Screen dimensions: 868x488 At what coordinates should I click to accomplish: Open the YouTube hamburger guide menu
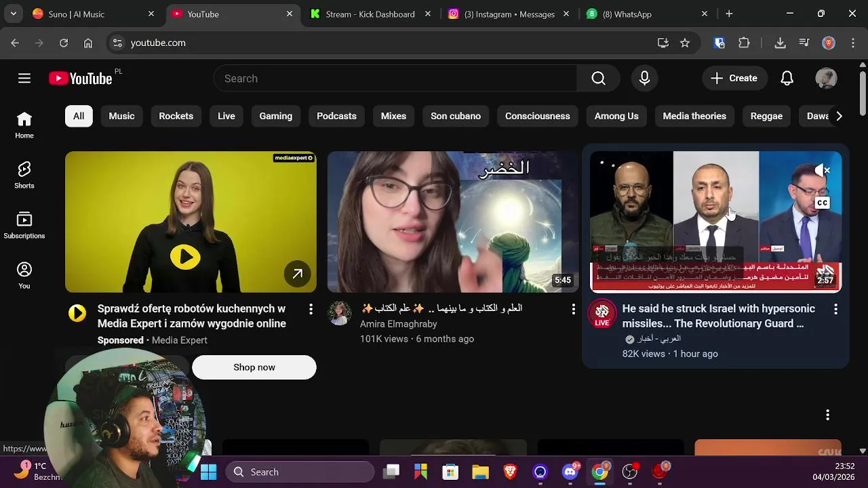pos(24,79)
